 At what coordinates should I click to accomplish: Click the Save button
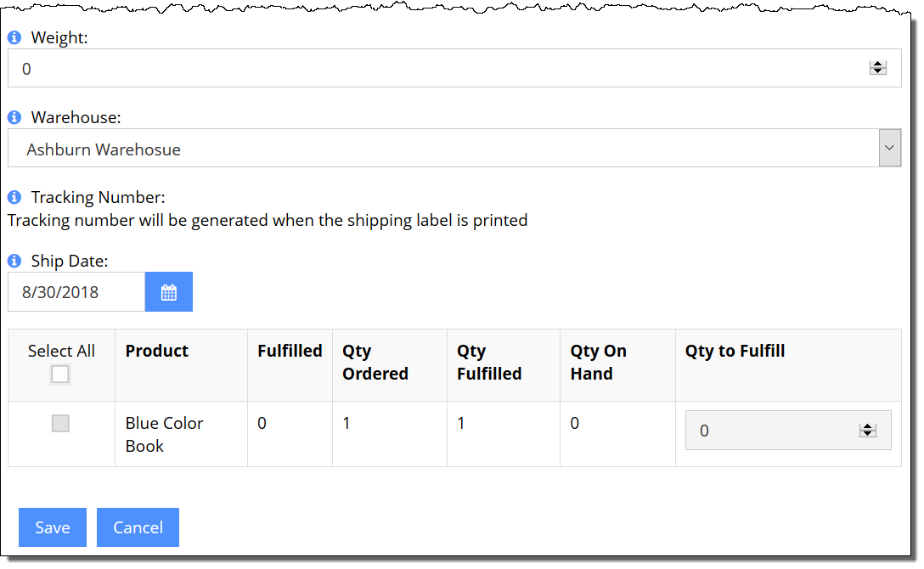click(x=53, y=527)
